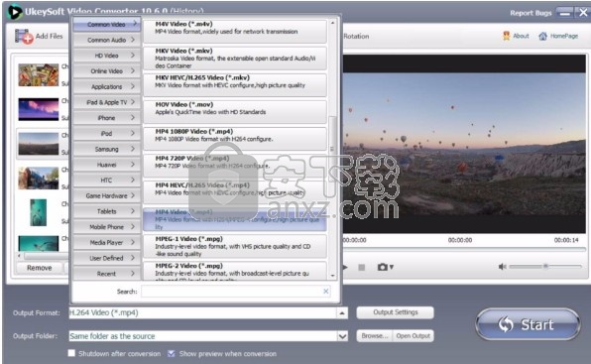
Task: Click the video playback progress bar
Action: 464,250
